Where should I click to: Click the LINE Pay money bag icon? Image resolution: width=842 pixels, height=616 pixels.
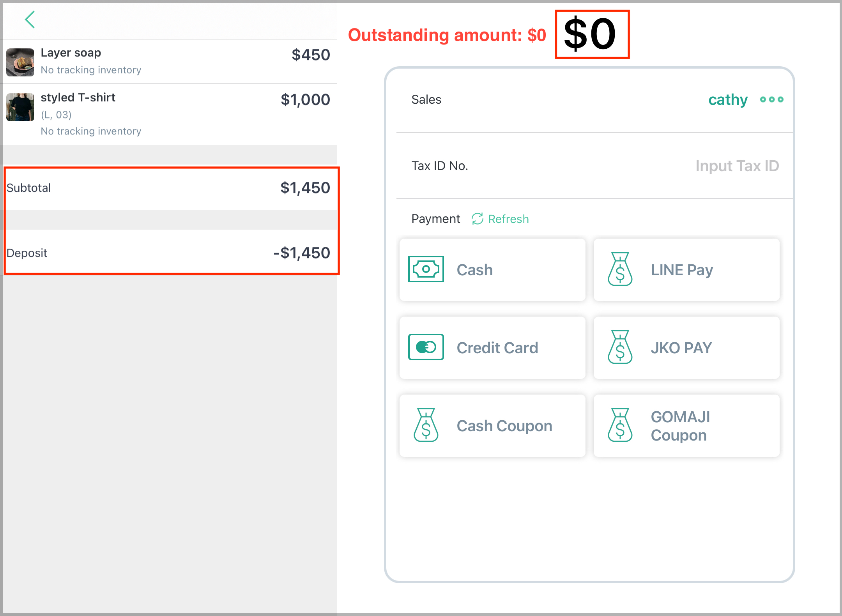click(620, 269)
